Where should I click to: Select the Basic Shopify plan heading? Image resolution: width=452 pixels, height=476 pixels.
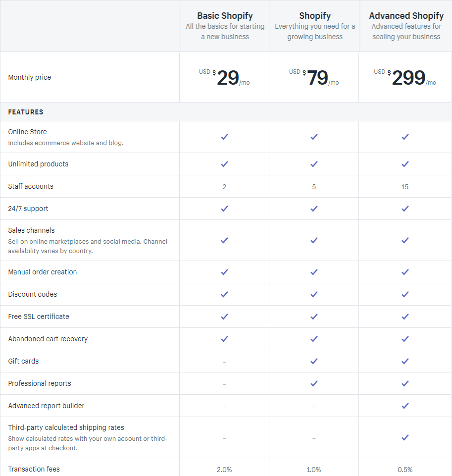(225, 15)
